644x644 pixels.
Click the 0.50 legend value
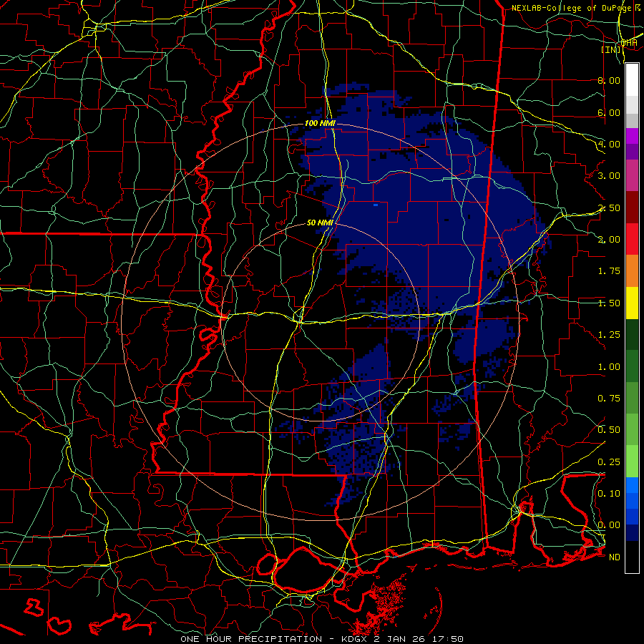pyautogui.click(x=609, y=430)
